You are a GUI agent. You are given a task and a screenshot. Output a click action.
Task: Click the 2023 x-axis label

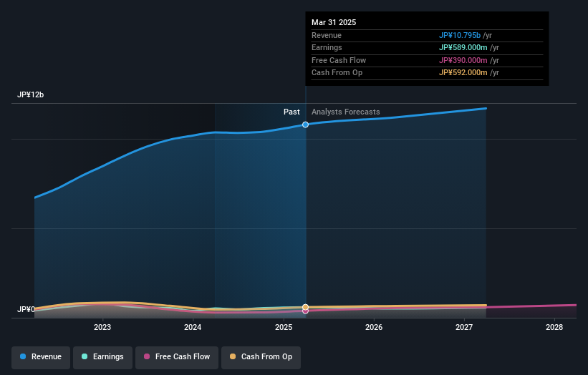click(102, 328)
